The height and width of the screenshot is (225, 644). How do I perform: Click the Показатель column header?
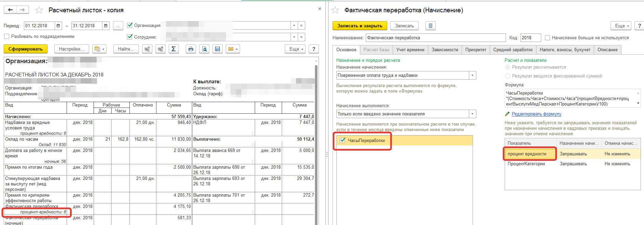(x=531, y=143)
